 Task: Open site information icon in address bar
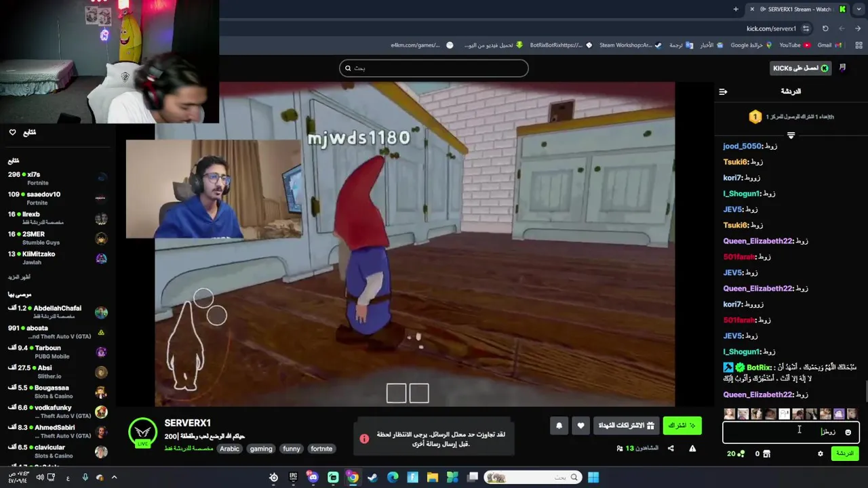(806, 28)
